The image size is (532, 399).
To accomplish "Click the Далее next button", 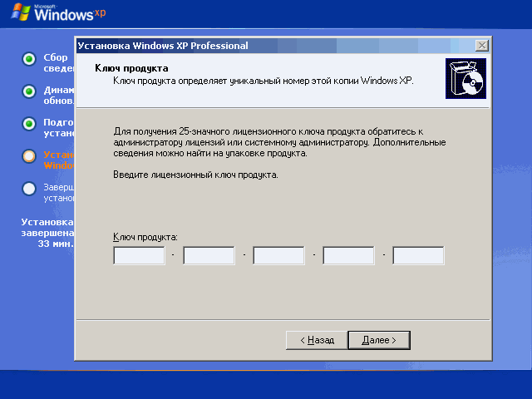I will click(379, 340).
